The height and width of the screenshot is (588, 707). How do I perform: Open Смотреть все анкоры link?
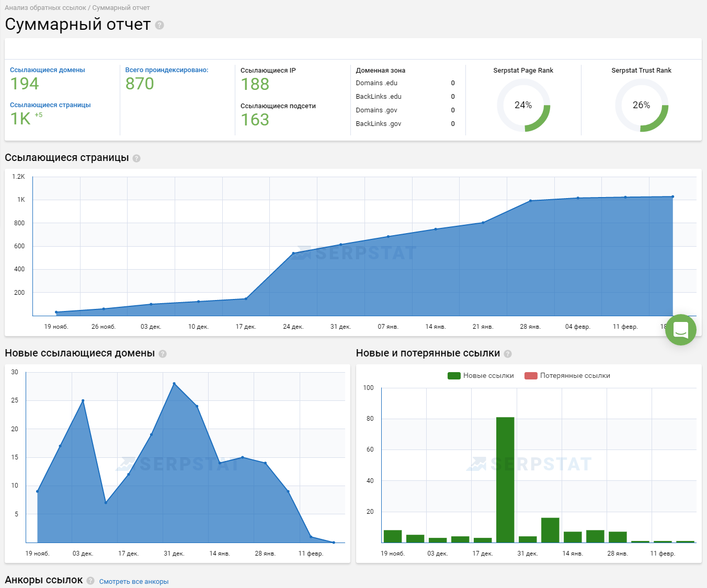pyautogui.click(x=134, y=582)
